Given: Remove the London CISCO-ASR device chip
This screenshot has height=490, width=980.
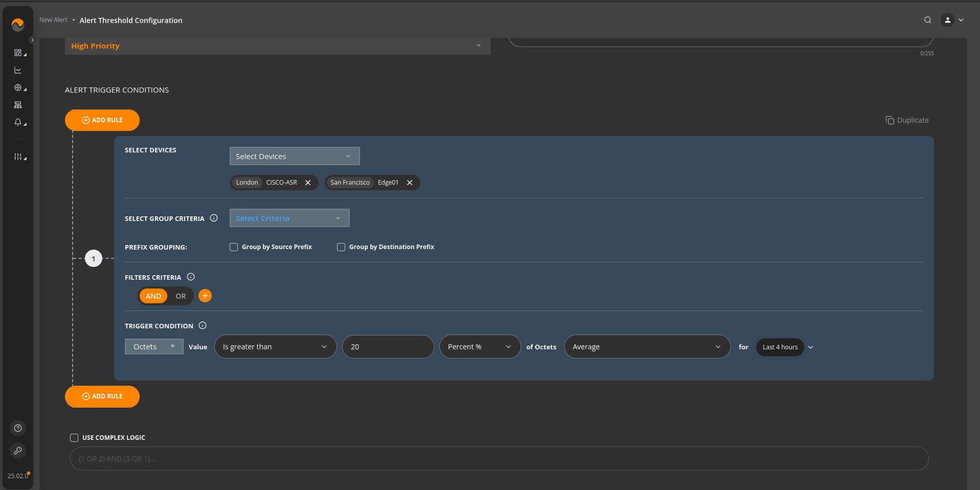Looking at the screenshot, I should [x=308, y=183].
